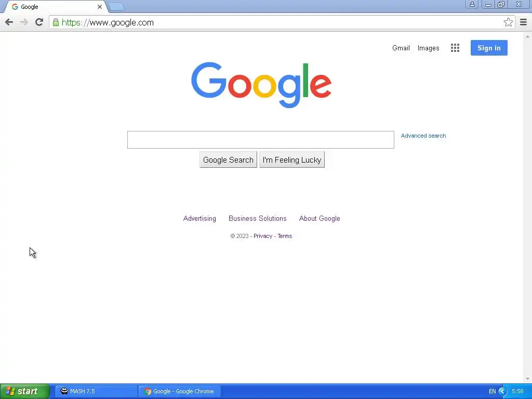Viewport: 532px width, 399px height.
Task: Open the Windows start menu
Action: 25,391
